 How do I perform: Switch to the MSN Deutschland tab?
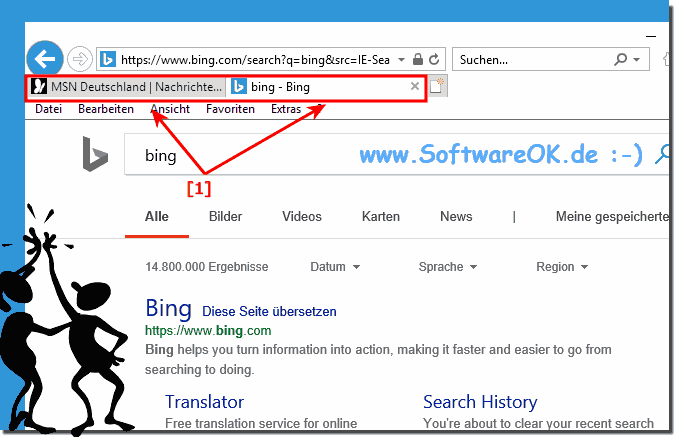coord(126,87)
